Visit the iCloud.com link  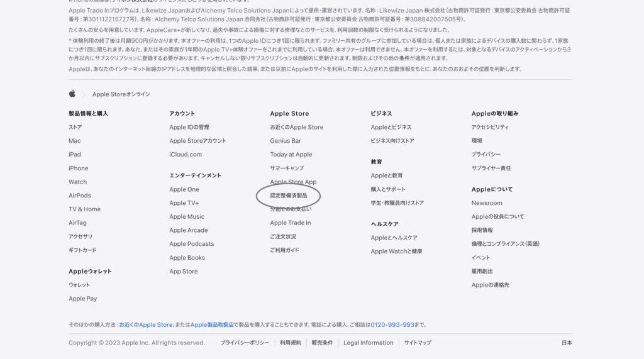pyautogui.click(x=186, y=154)
